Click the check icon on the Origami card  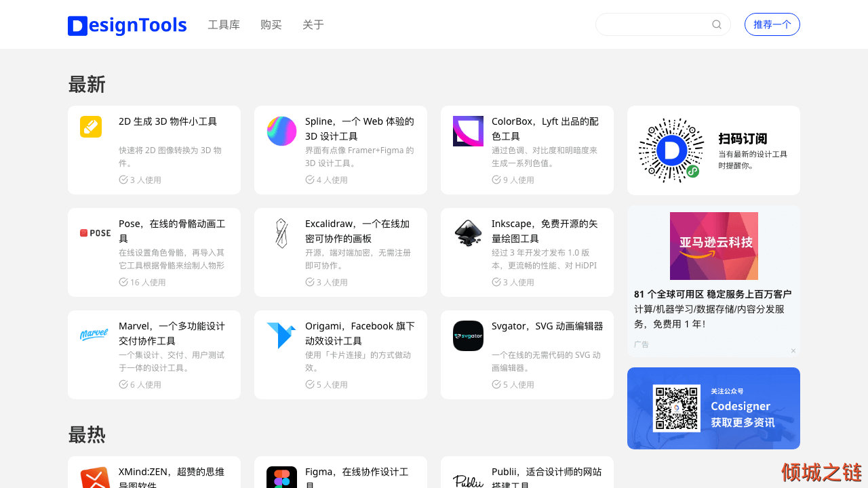click(x=310, y=384)
